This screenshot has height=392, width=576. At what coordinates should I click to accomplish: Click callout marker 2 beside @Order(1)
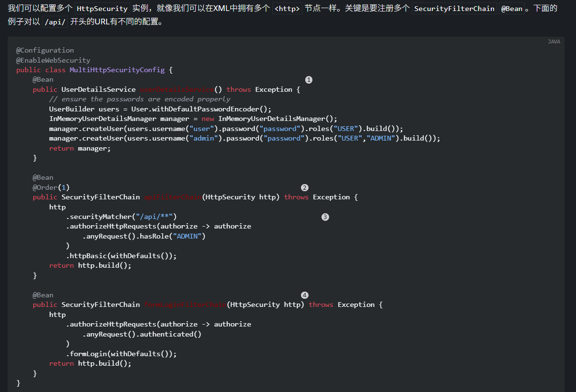(x=305, y=187)
